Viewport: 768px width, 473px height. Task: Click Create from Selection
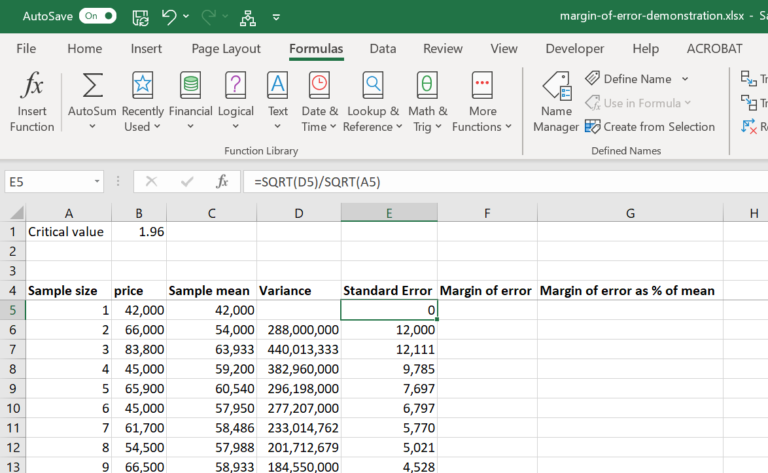point(650,127)
